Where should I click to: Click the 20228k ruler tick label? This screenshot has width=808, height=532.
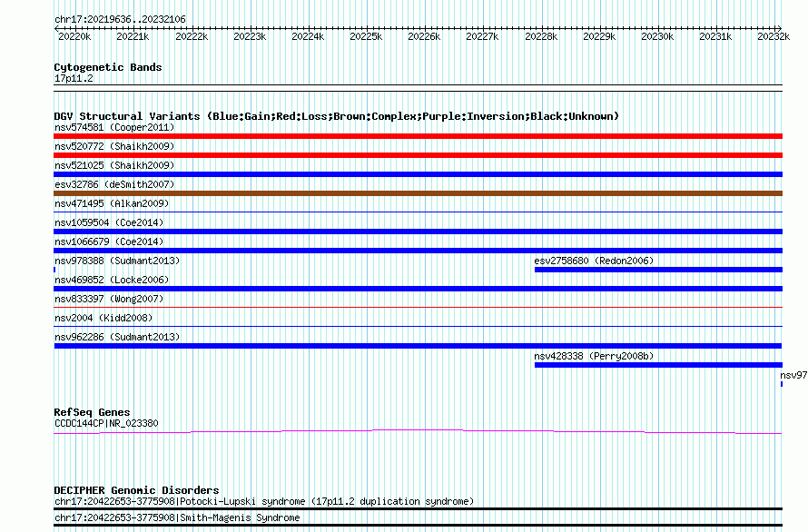541,36
